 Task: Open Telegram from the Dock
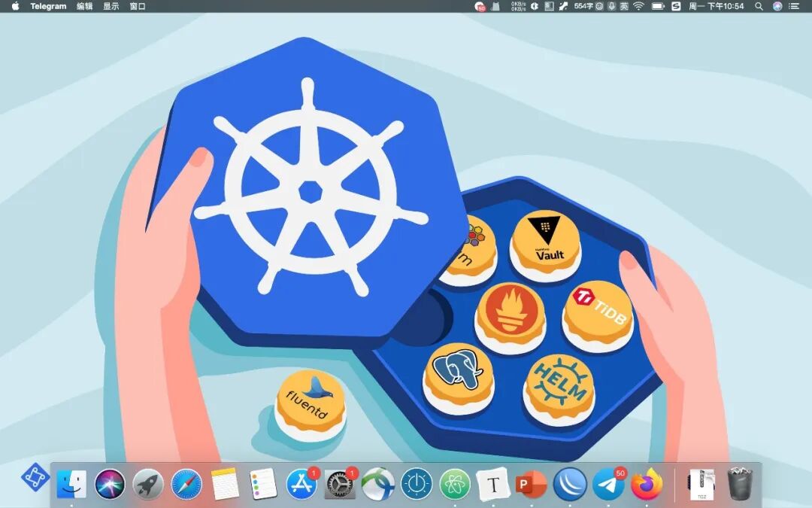point(608,484)
